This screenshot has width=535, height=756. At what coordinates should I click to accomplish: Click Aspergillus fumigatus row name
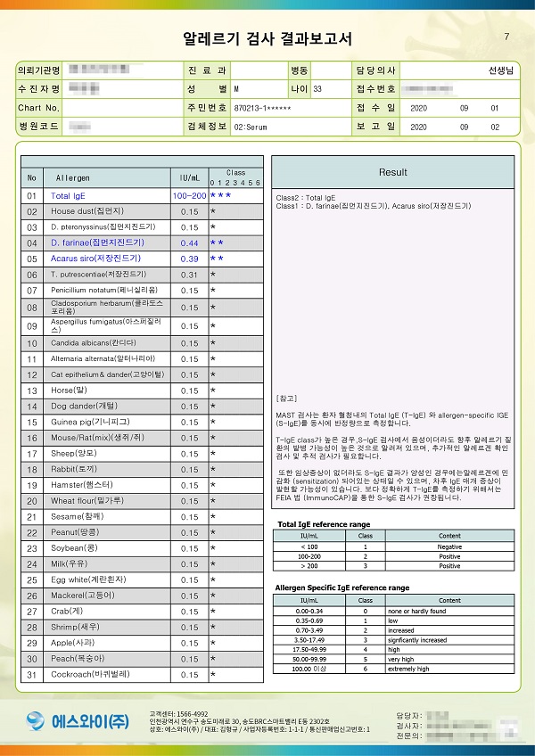[x=106, y=326]
